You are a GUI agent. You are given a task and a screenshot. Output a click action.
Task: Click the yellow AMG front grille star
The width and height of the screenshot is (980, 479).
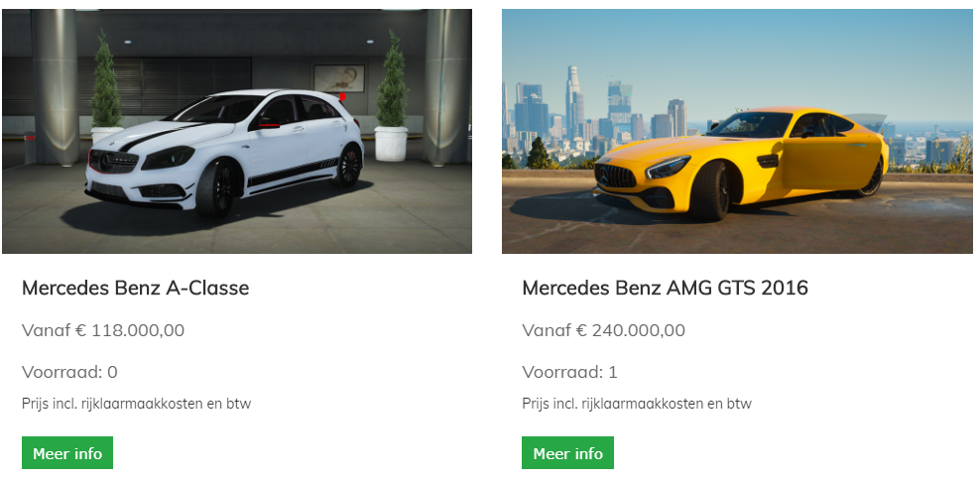(604, 177)
